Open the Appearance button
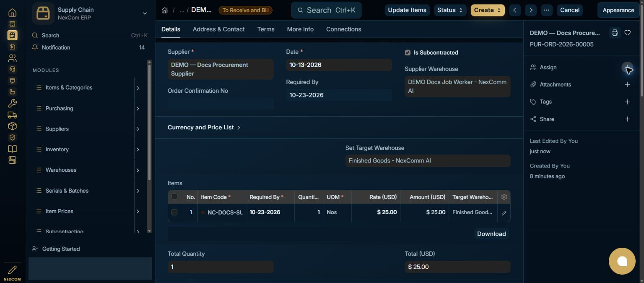This screenshot has height=283, width=644. point(618,10)
